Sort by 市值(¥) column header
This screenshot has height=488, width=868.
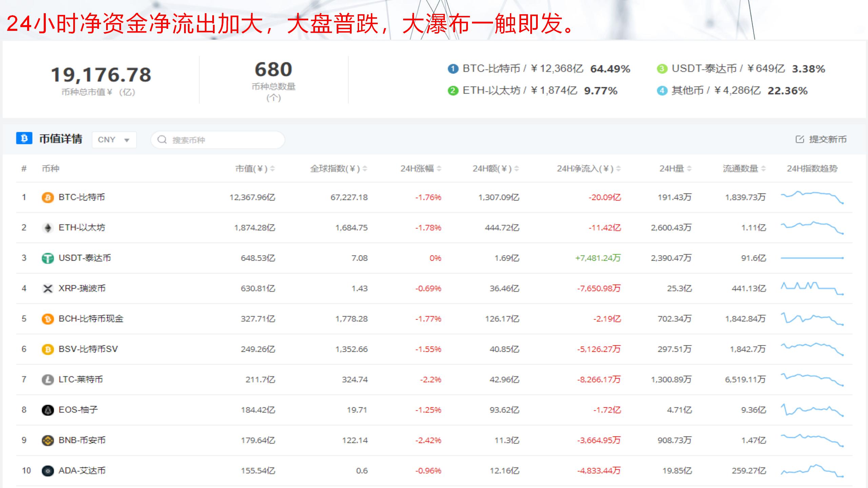coord(255,168)
